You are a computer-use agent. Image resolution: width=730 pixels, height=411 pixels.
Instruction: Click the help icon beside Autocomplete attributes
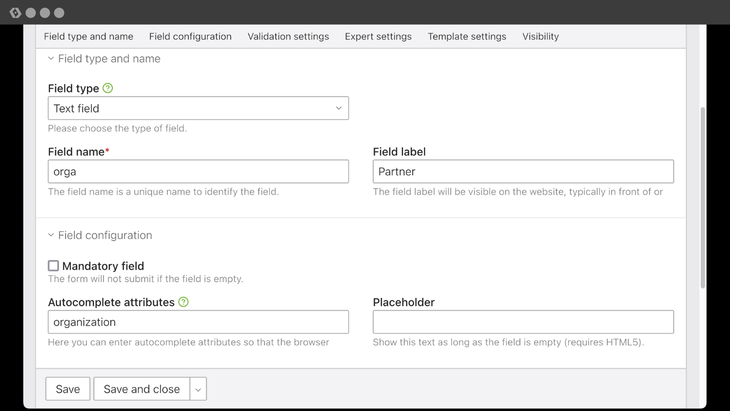[x=184, y=302]
